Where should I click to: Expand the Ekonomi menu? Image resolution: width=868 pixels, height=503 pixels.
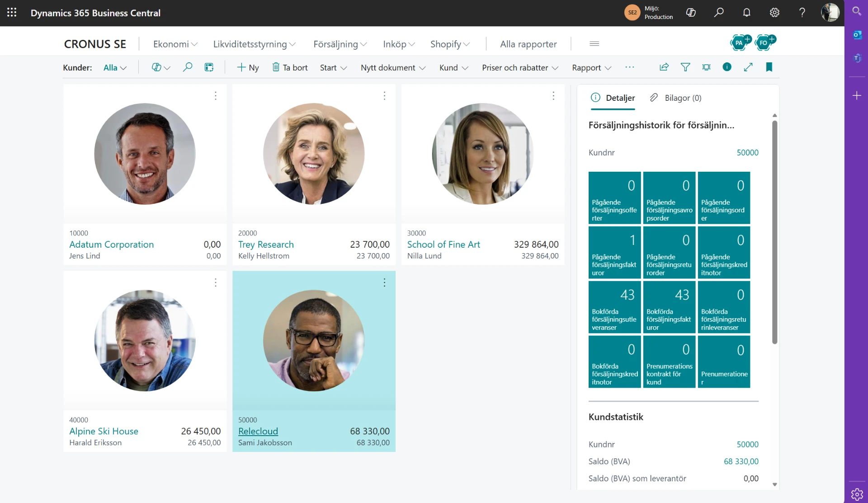point(175,44)
